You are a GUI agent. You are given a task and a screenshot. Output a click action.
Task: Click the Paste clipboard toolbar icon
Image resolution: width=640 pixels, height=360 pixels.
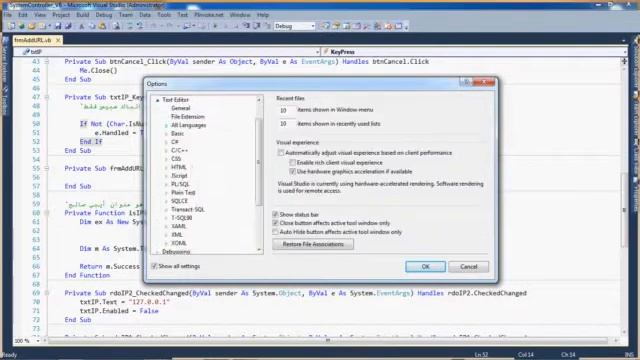[102, 26]
